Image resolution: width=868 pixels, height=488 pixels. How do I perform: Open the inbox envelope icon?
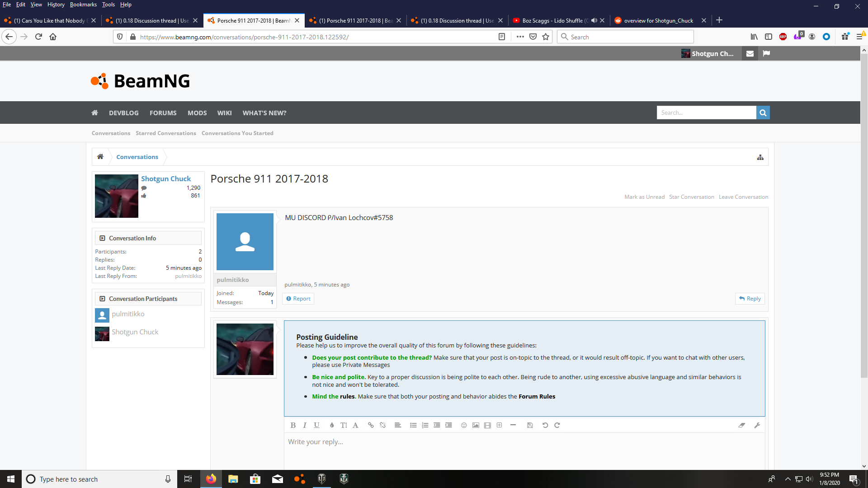click(x=750, y=53)
